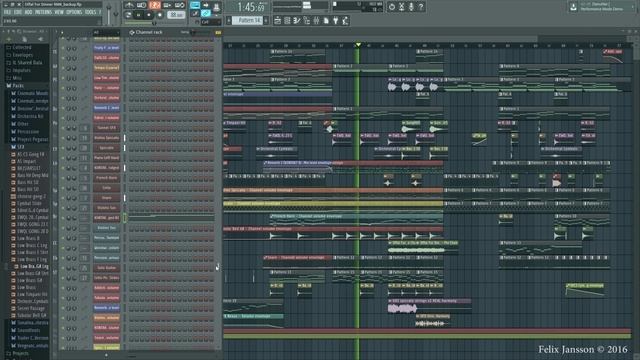Click the download icon in the news panel
Screen dimensions: 640x360
(x=573, y=7)
